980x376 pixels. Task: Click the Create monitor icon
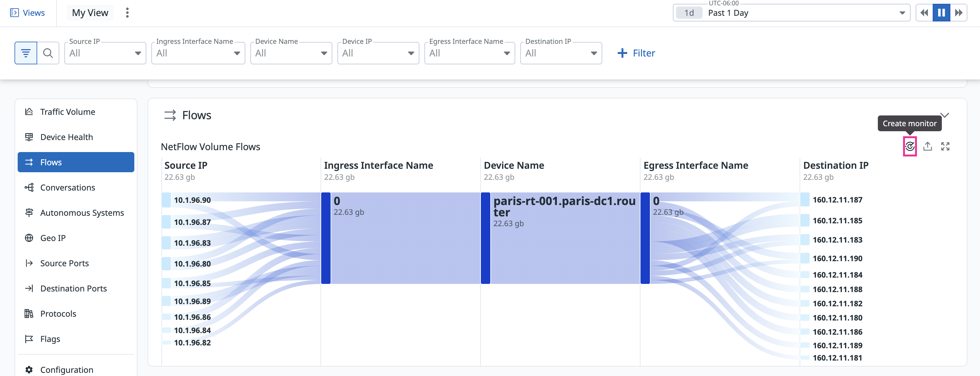coord(910,146)
